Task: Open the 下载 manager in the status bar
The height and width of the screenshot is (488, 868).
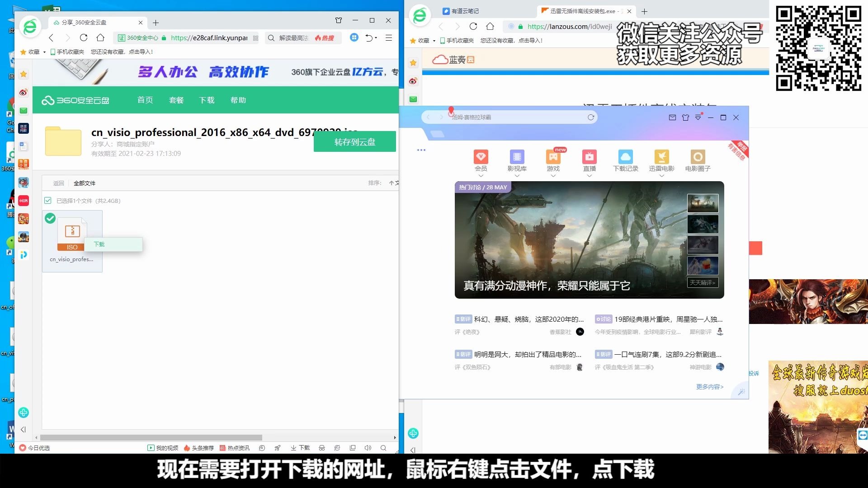Action: (x=300, y=448)
